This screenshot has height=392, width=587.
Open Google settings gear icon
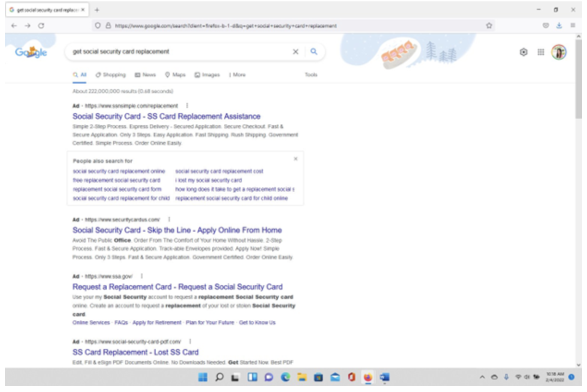pos(523,52)
